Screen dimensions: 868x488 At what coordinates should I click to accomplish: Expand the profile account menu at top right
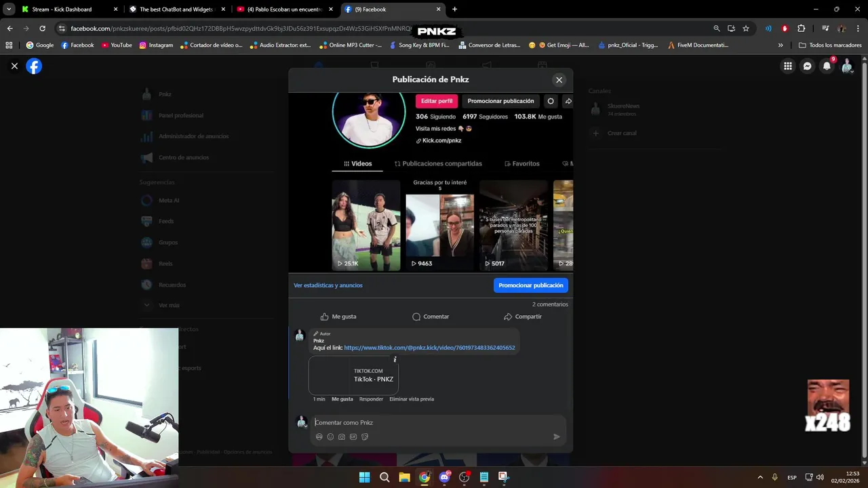(x=847, y=66)
